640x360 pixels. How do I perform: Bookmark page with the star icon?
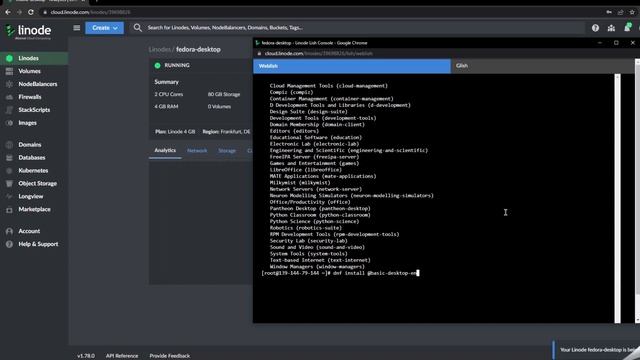click(632, 12)
